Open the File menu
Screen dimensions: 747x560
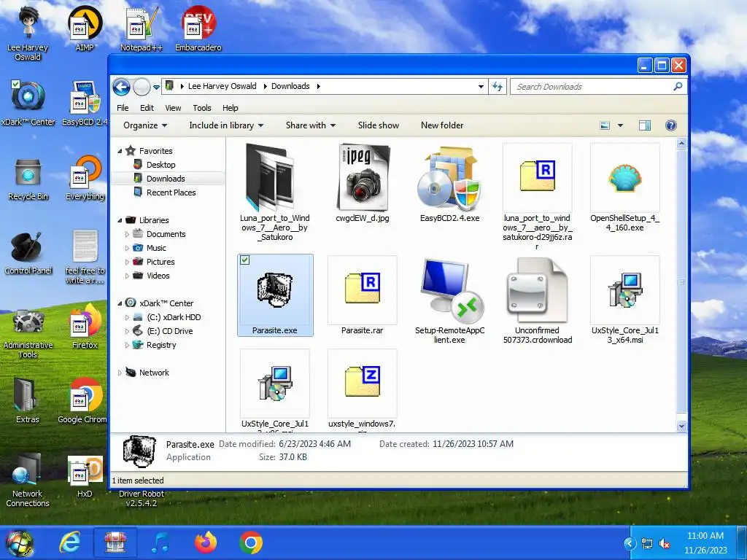(x=123, y=108)
